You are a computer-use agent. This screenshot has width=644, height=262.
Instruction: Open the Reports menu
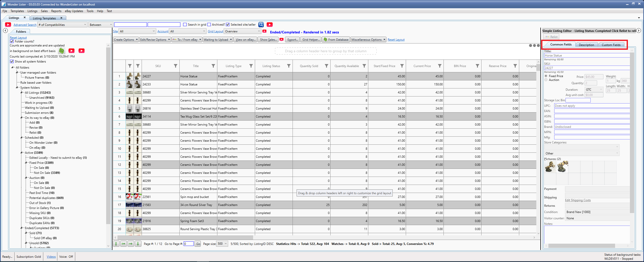click(x=56, y=11)
